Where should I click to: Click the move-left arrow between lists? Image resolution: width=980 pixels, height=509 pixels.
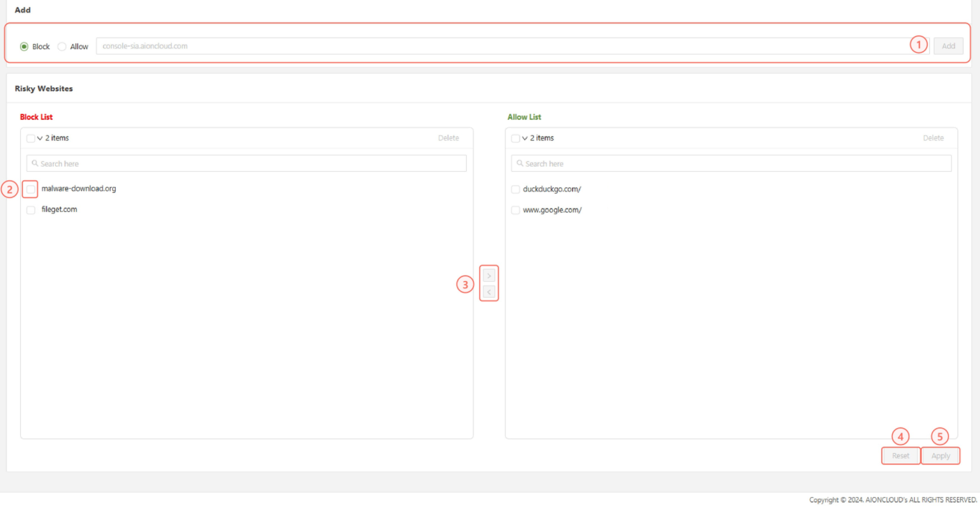(x=489, y=292)
